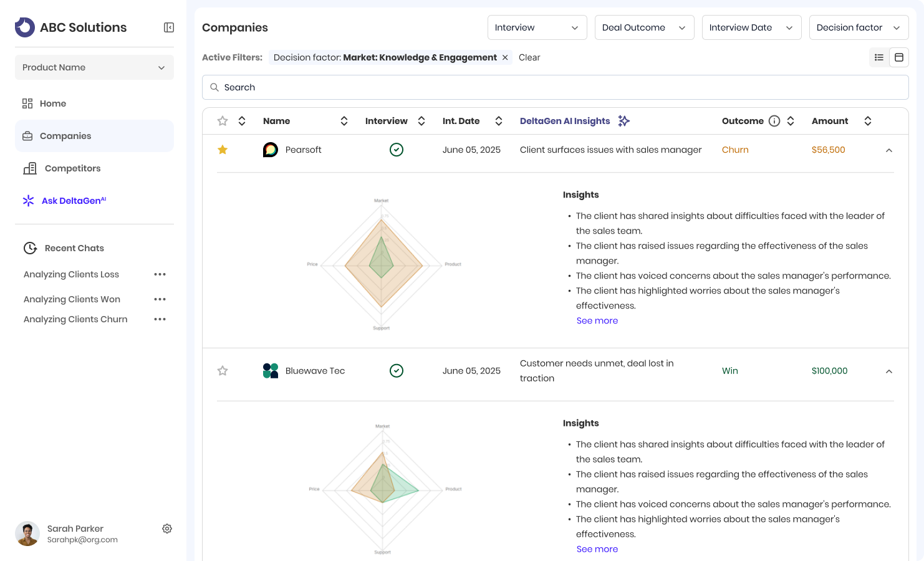Click the DeltaGen AI Insights sparkle icon
Viewport: 924px width, 561px height.
623,121
